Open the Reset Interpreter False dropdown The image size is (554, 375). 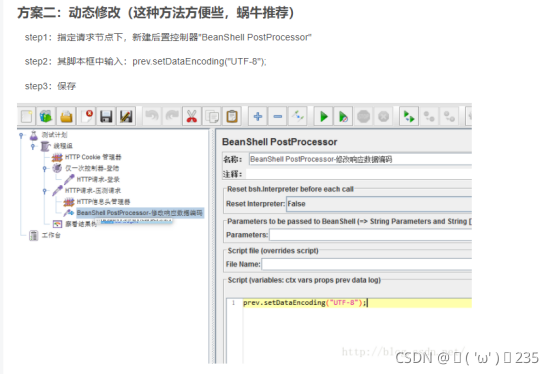[379, 204]
